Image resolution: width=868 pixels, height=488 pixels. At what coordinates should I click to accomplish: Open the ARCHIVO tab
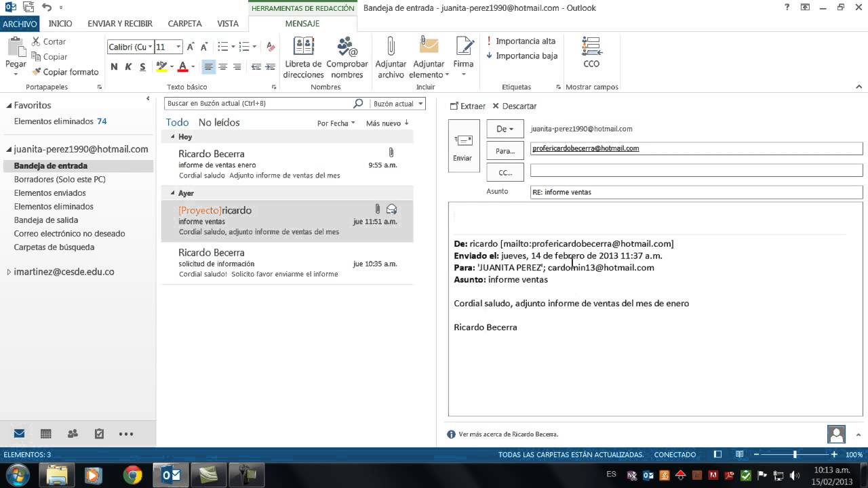pos(20,24)
